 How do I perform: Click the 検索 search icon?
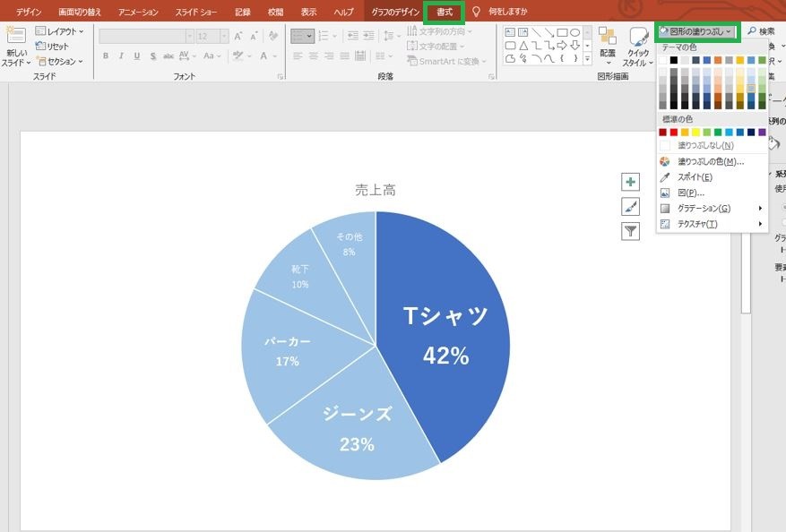pyautogui.click(x=751, y=31)
